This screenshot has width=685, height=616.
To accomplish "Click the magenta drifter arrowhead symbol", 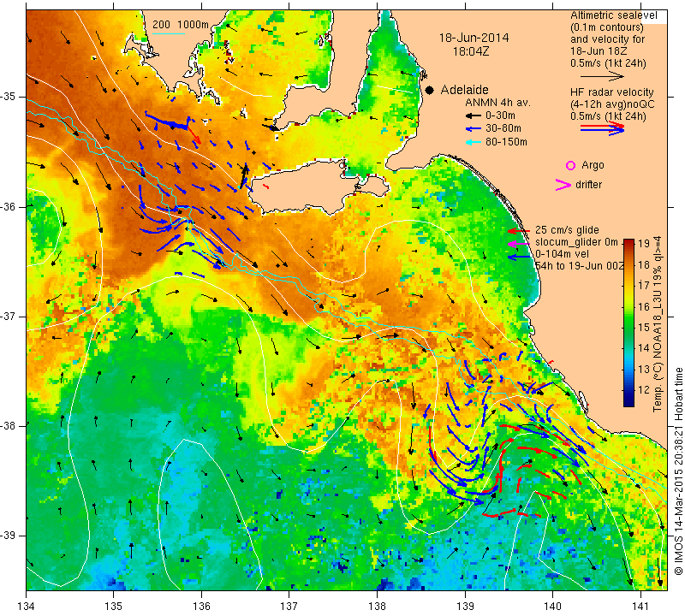I will (563, 185).
